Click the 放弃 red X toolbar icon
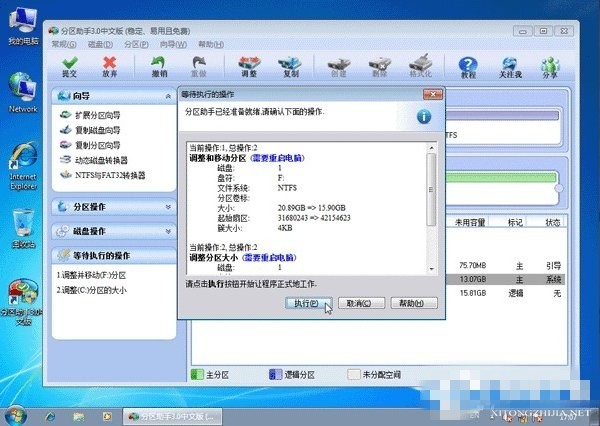The image size is (600, 426). pos(110,67)
